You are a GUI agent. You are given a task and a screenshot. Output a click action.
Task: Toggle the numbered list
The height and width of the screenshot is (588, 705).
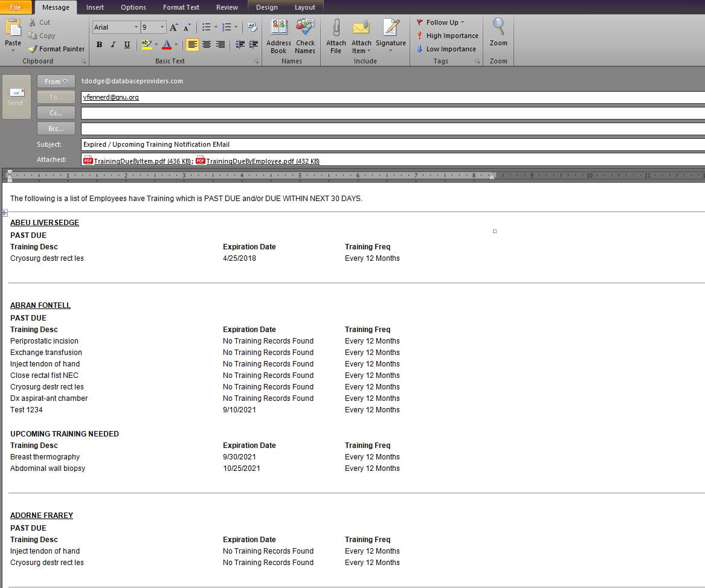[x=227, y=27]
